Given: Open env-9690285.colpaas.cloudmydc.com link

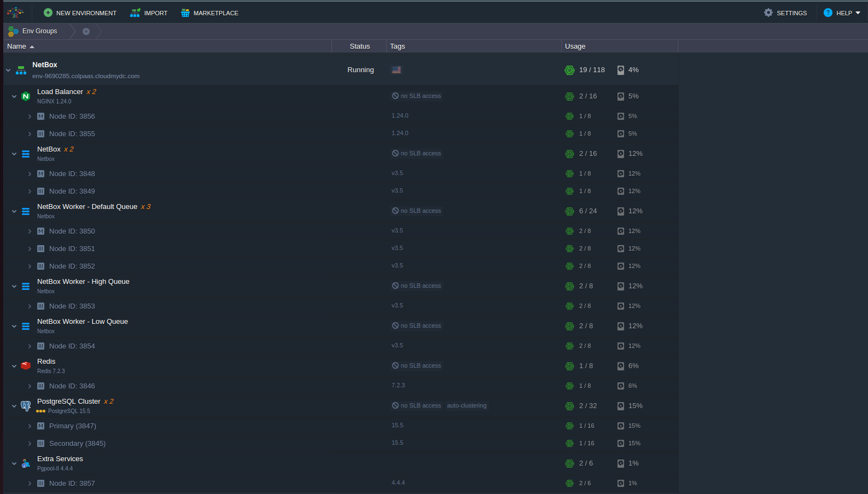Looking at the screenshot, I should [x=86, y=76].
